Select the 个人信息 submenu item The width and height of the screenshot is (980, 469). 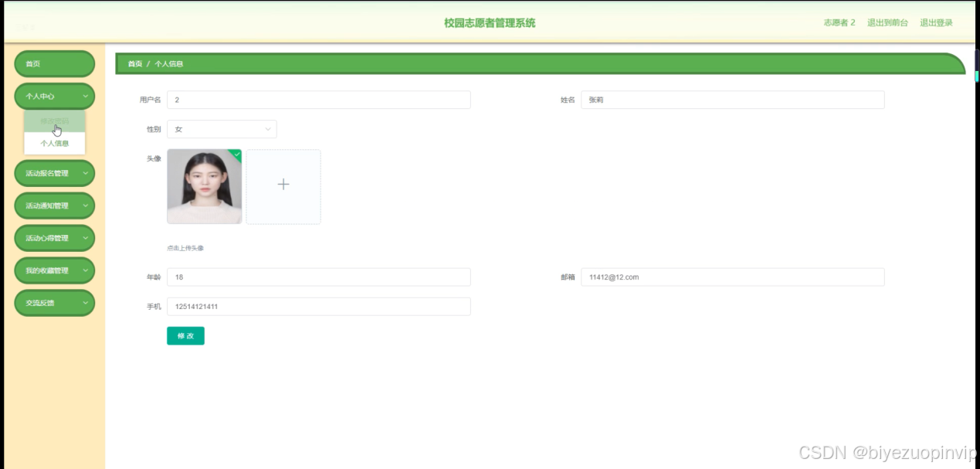[54, 143]
